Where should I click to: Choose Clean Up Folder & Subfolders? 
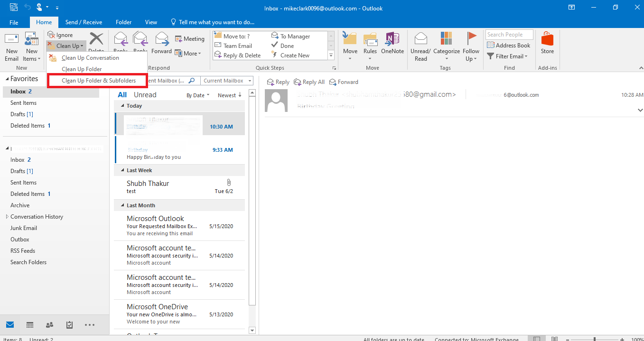(97, 81)
